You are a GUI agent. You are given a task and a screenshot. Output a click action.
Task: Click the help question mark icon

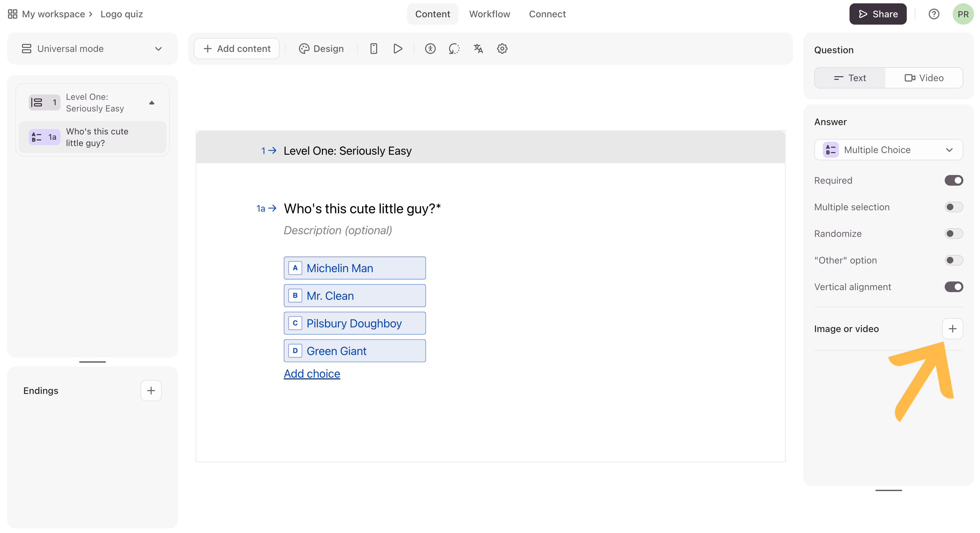934,14
